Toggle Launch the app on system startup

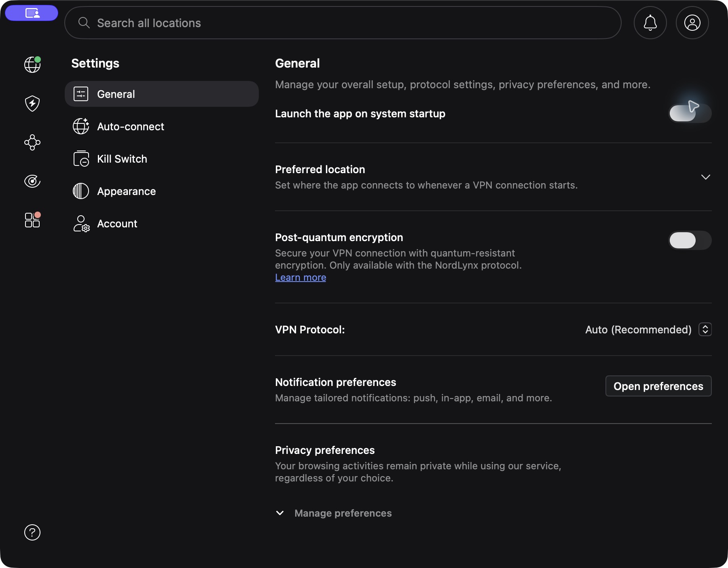(x=690, y=113)
